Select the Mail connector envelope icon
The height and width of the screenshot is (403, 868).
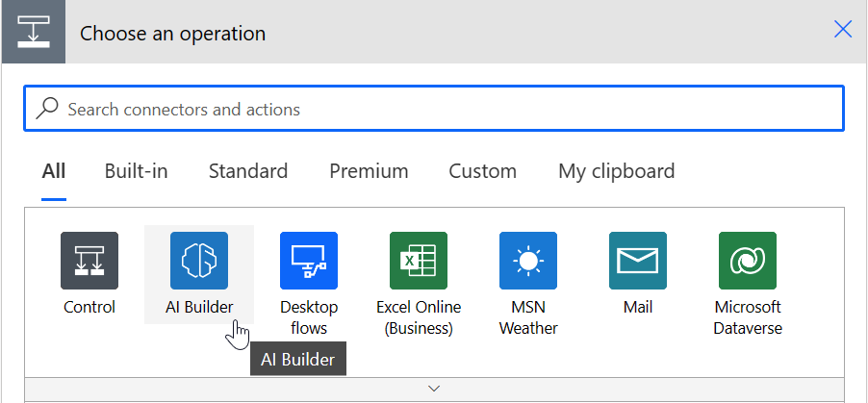[x=638, y=261]
